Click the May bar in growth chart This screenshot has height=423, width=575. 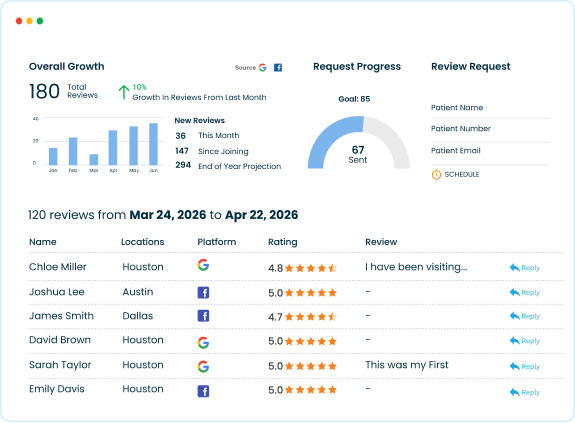coord(133,146)
